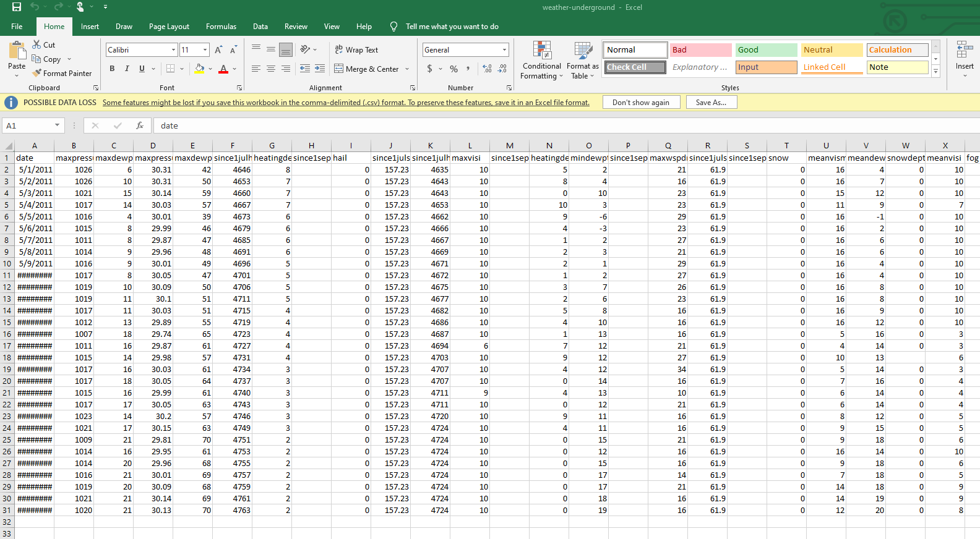Click the Percent Style icon
The width and height of the screenshot is (980, 539).
(x=453, y=69)
